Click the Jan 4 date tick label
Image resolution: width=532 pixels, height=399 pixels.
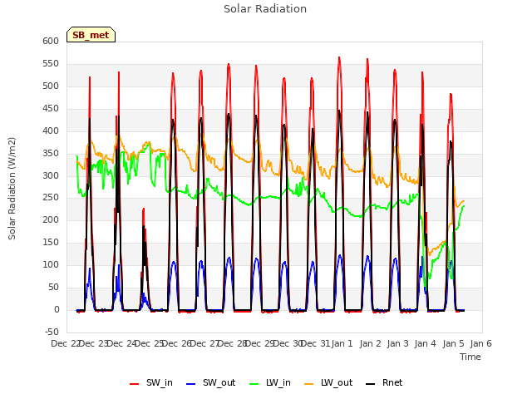pos(425,343)
